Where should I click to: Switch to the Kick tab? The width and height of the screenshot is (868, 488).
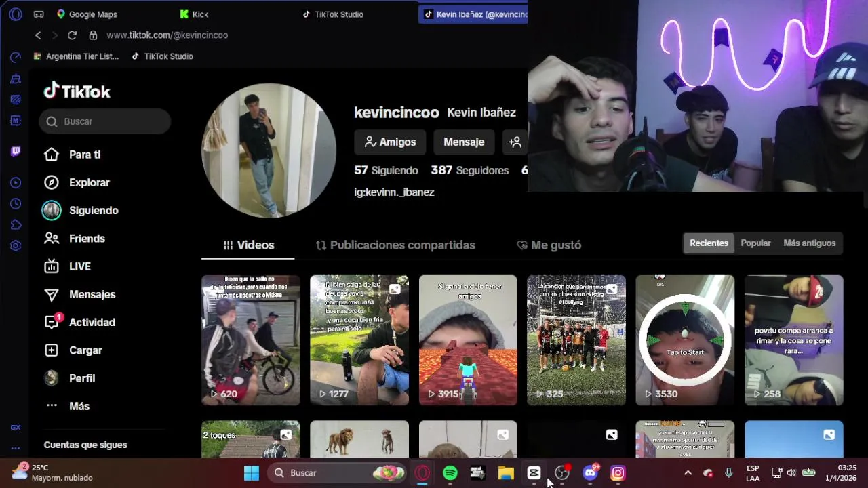194,14
